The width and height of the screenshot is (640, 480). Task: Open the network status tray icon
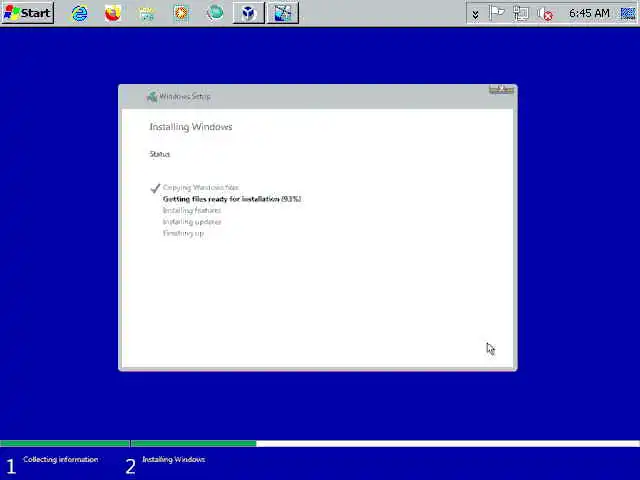coord(521,13)
